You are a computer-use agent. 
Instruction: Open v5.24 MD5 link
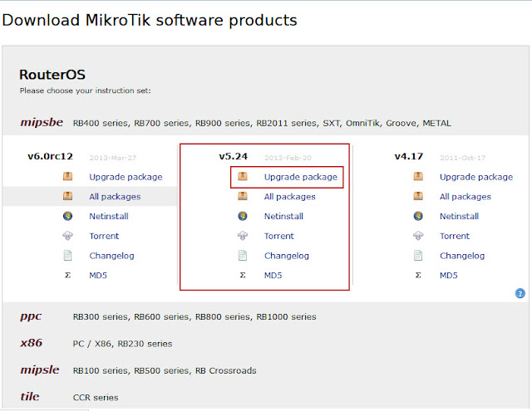point(273,275)
